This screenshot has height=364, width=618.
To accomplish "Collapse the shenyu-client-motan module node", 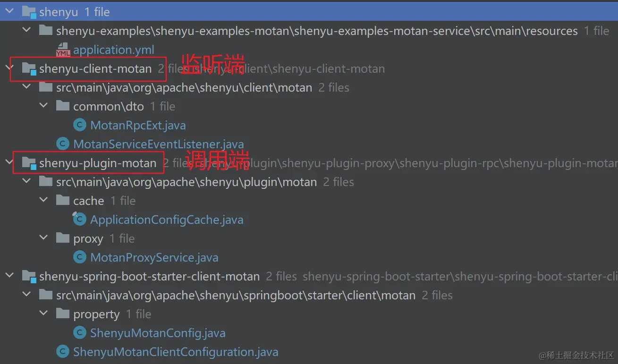I will pyautogui.click(x=9, y=68).
